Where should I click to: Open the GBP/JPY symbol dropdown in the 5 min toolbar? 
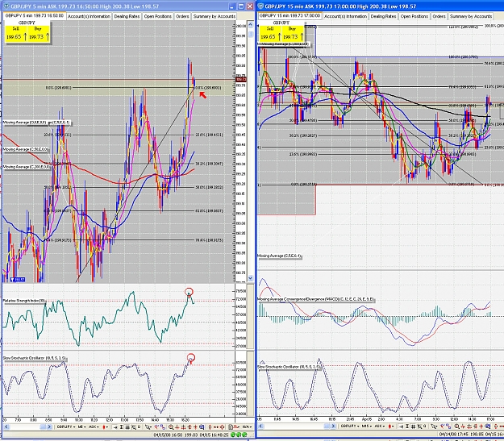[x=65, y=426]
